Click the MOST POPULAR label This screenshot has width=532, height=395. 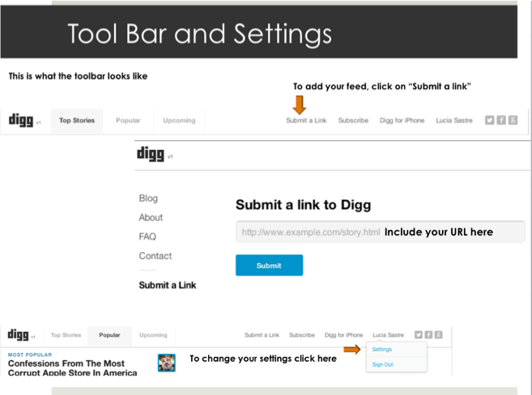(x=30, y=355)
